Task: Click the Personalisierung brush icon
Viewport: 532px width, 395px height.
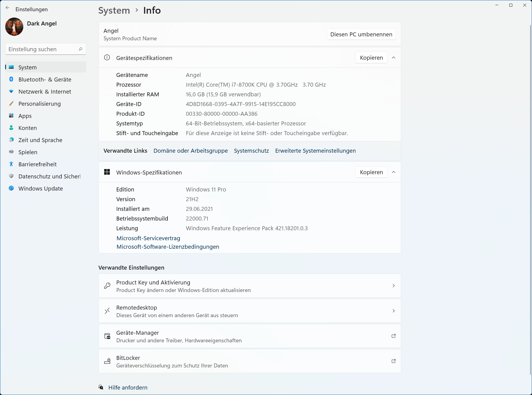Action: [x=11, y=104]
